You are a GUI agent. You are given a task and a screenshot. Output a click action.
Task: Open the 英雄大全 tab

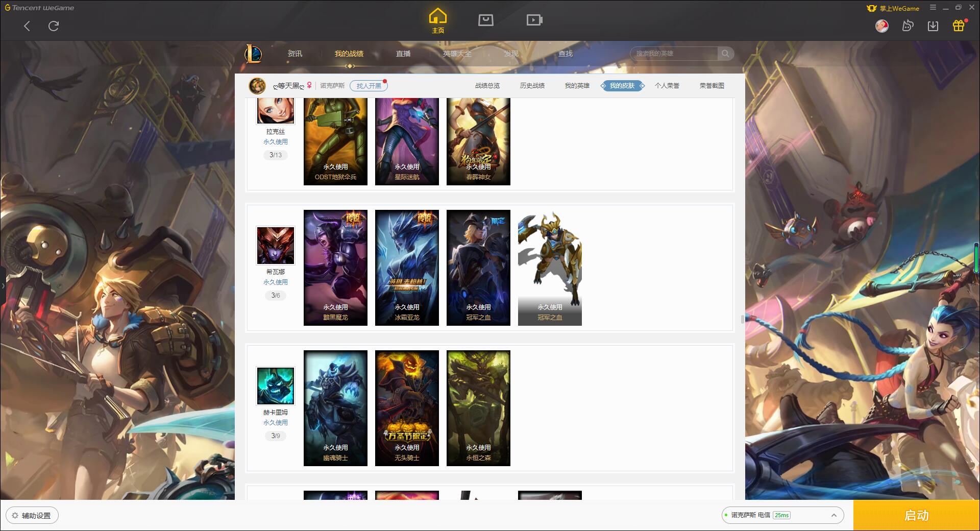(x=457, y=54)
